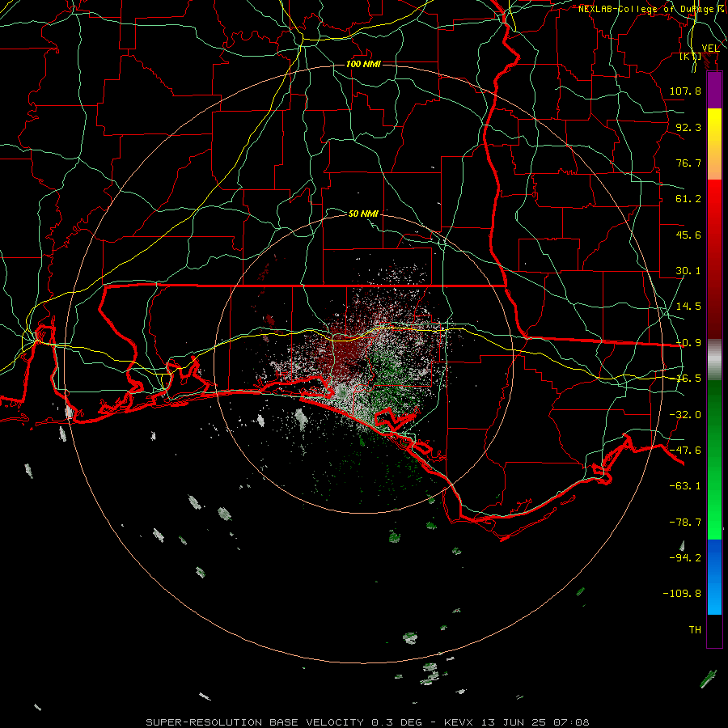Screen dimensions: 728x728
Task: Select the 61.2 velocity scale value
Action: pyautogui.click(x=688, y=199)
